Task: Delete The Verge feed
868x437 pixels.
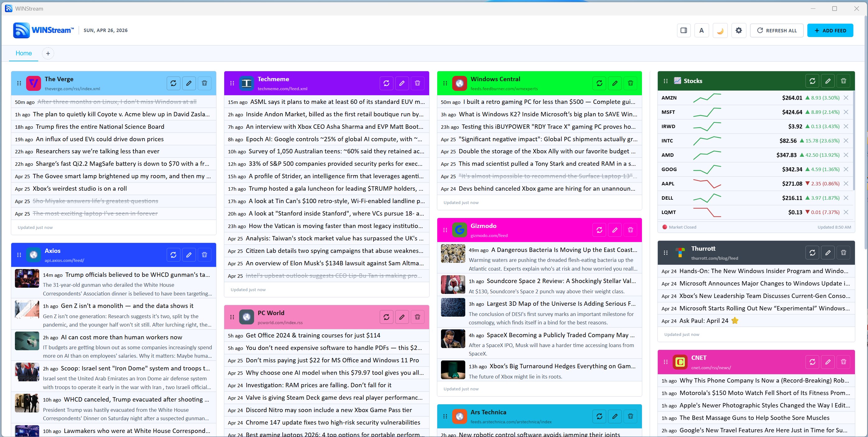Action: point(205,83)
